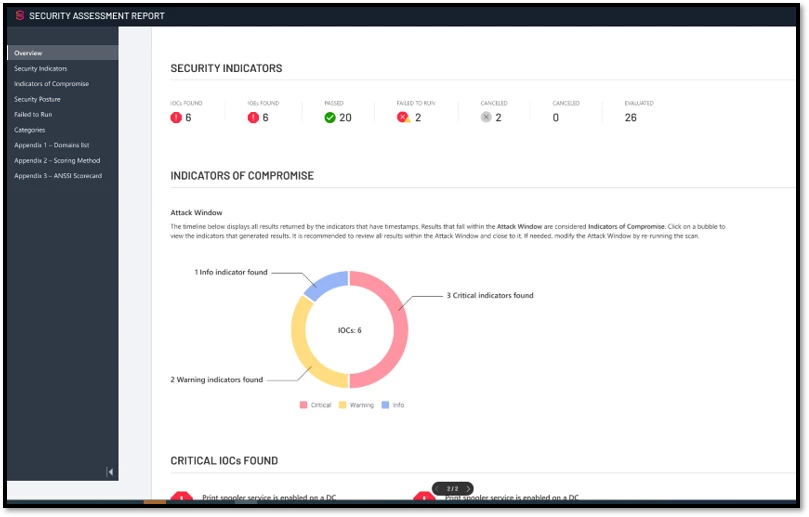Go to next page using pager arrow

(468, 489)
